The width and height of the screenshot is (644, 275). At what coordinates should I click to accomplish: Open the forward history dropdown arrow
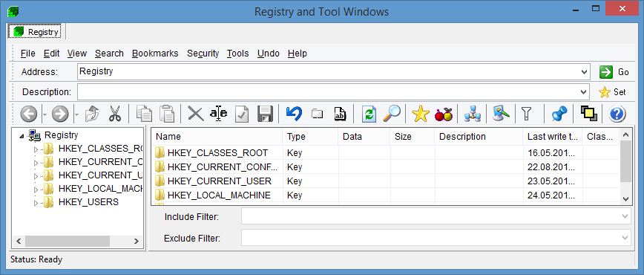click(76, 114)
